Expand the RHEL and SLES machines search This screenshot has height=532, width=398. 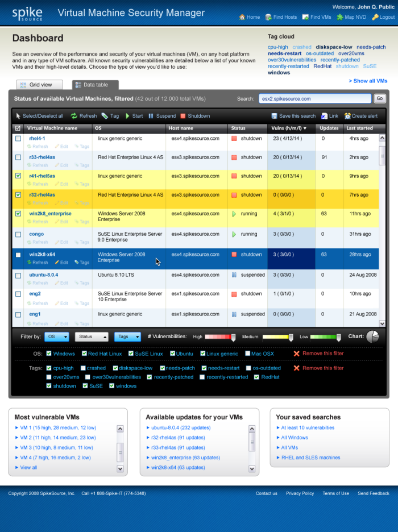tap(278, 458)
